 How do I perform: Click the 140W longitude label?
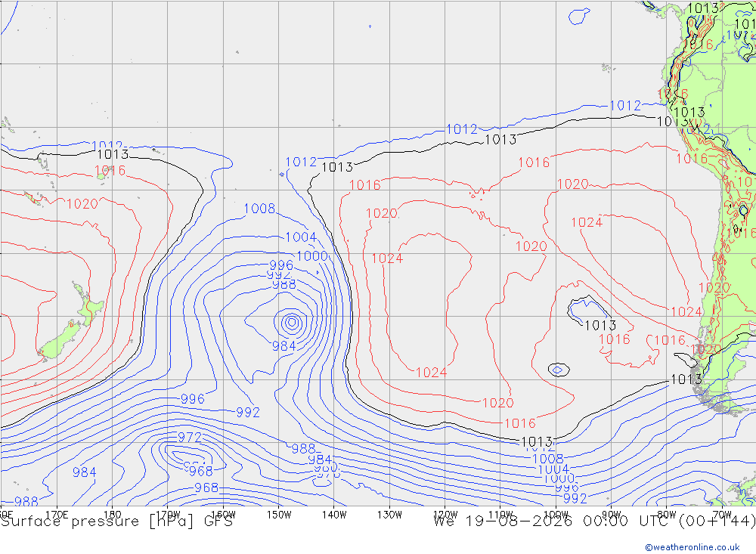click(x=334, y=515)
